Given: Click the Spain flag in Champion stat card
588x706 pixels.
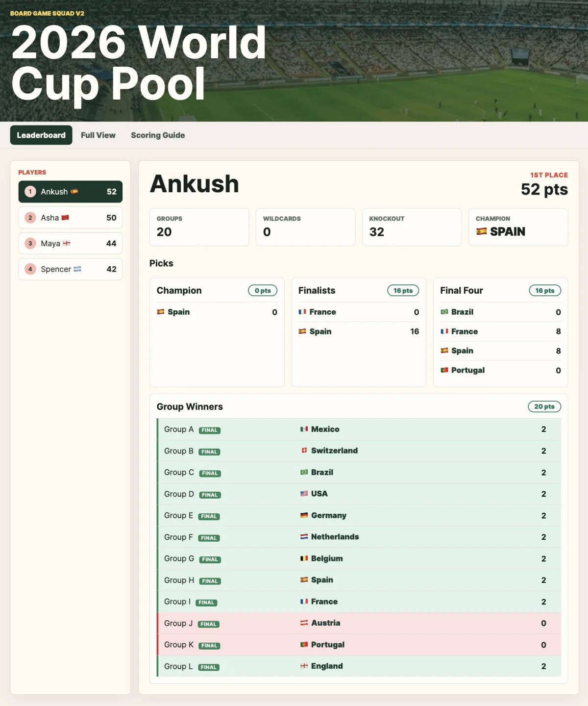Looking at the screenshot, I should tap(482, 231).
